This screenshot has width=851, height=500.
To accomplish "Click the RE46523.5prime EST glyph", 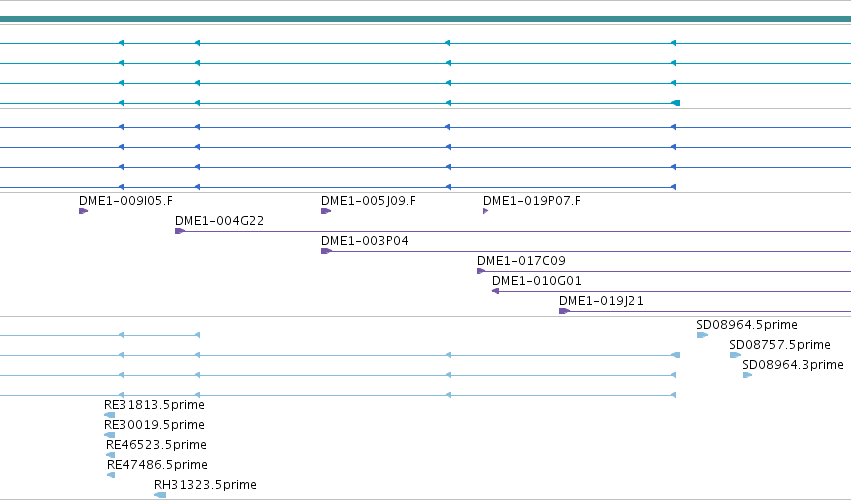I will [110, 455].
